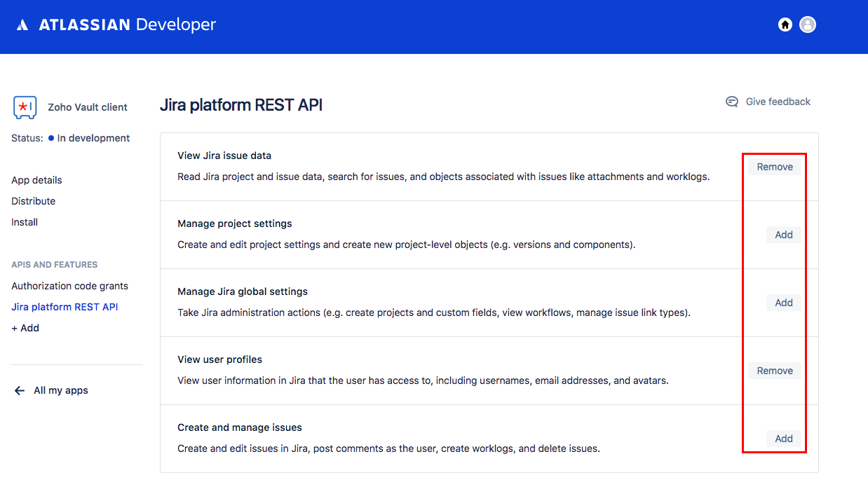Viewport: 868px width, 501px height.
Task: Return to All my apps
Action: point(61,390)
